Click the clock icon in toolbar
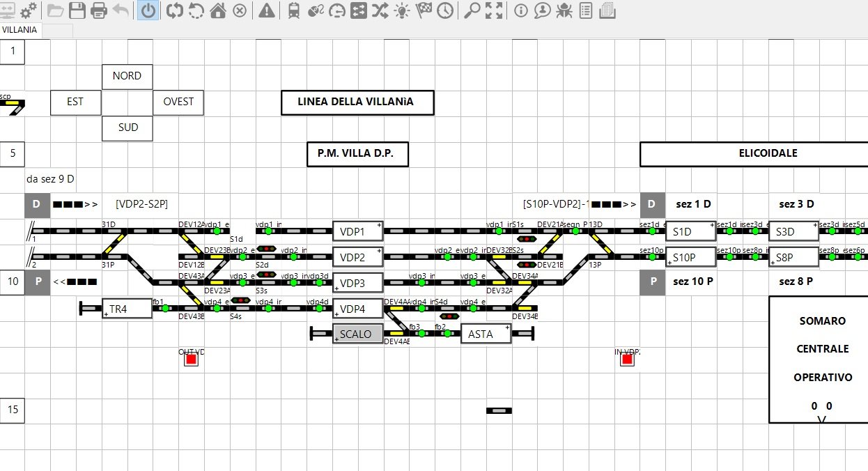The image size is (868, 471). 444,10
